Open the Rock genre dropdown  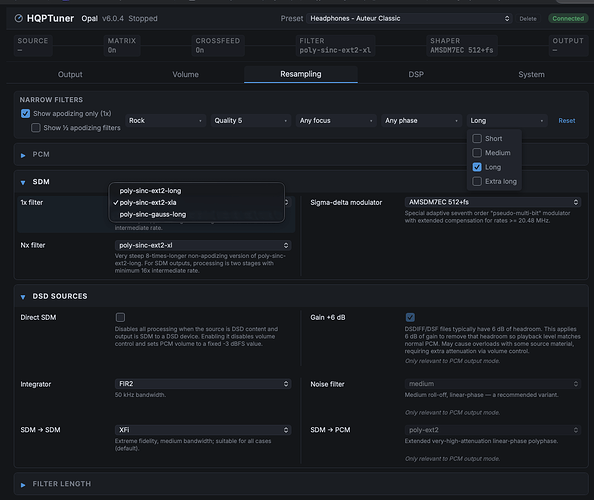[166, 120]
